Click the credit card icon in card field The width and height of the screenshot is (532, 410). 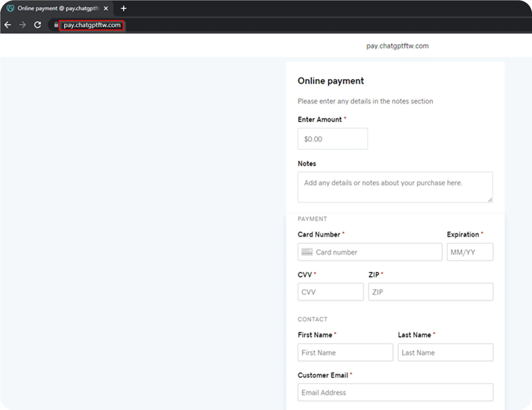click(x=307, y=252)
